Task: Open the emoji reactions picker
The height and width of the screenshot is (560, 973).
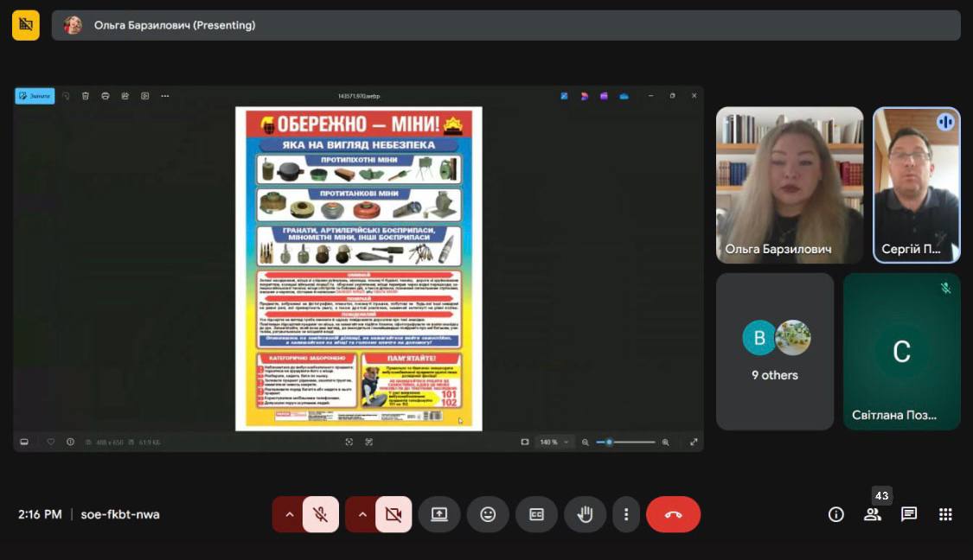Action: pos(488,514)
